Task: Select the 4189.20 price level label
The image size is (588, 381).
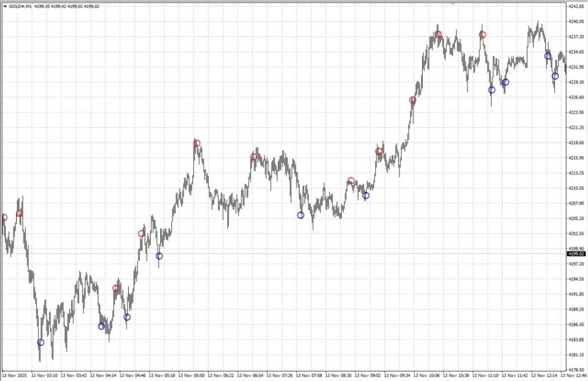Action: coord(577,309)
